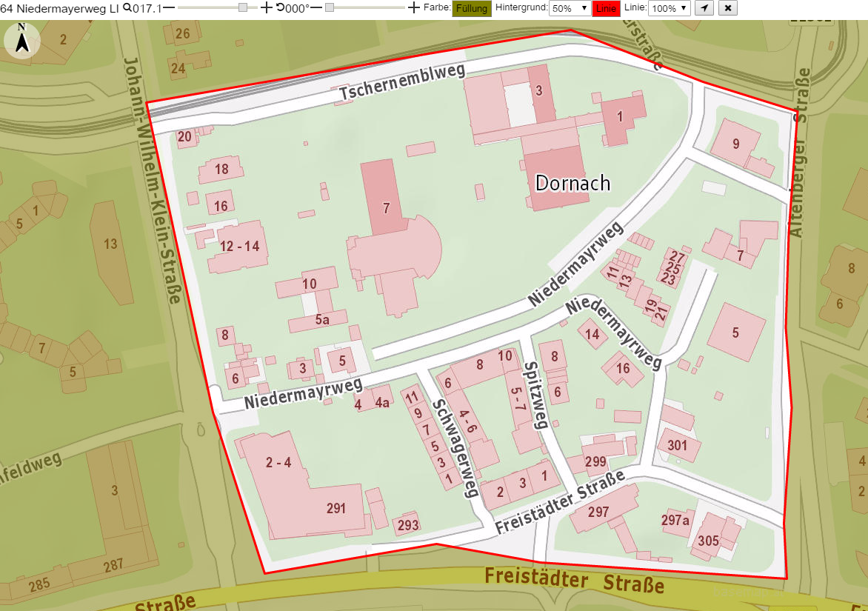Click the Dornach label on map
Screen dimensions: 868x611
tap(572, 183)
